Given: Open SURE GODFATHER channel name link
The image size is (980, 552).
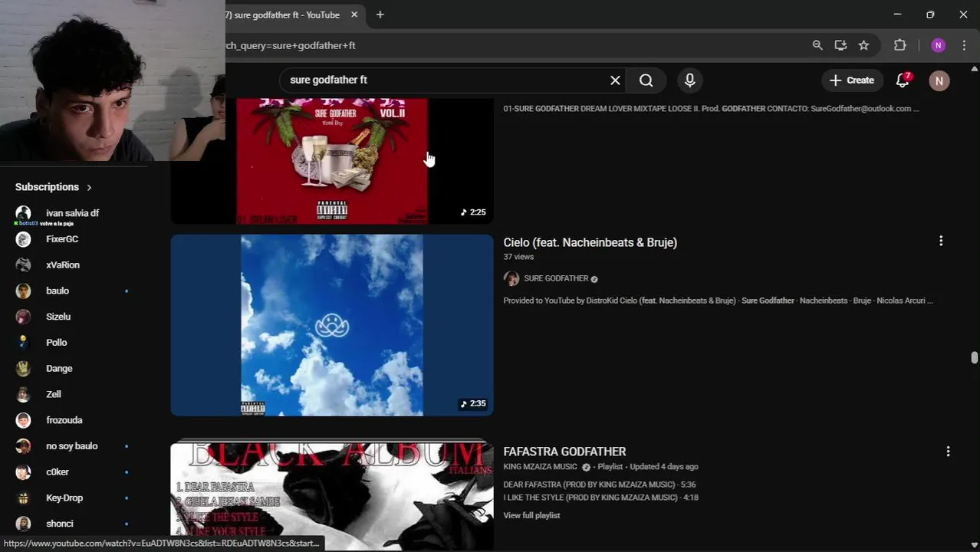Looking at the screenshot, I should [x=556, y=278].
